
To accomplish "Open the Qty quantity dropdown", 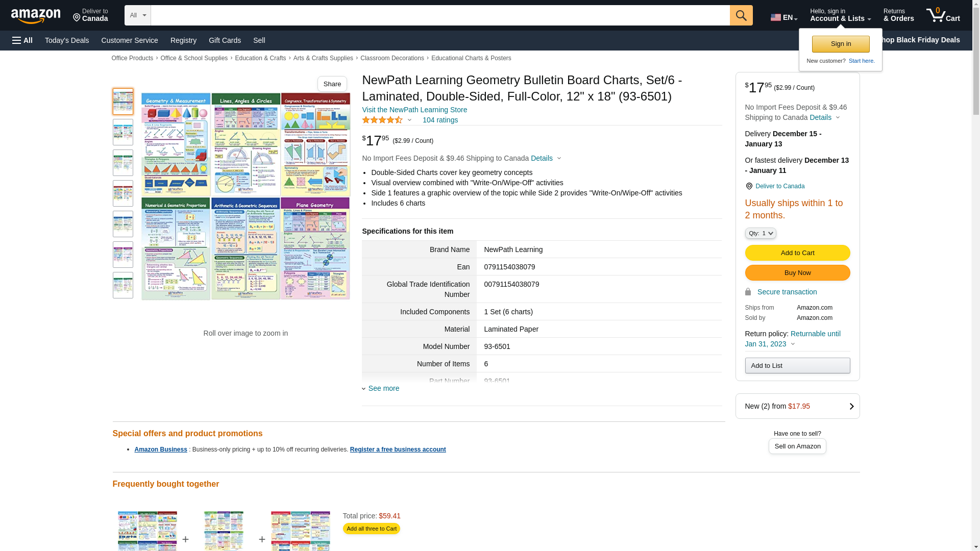I will (760, 233).
